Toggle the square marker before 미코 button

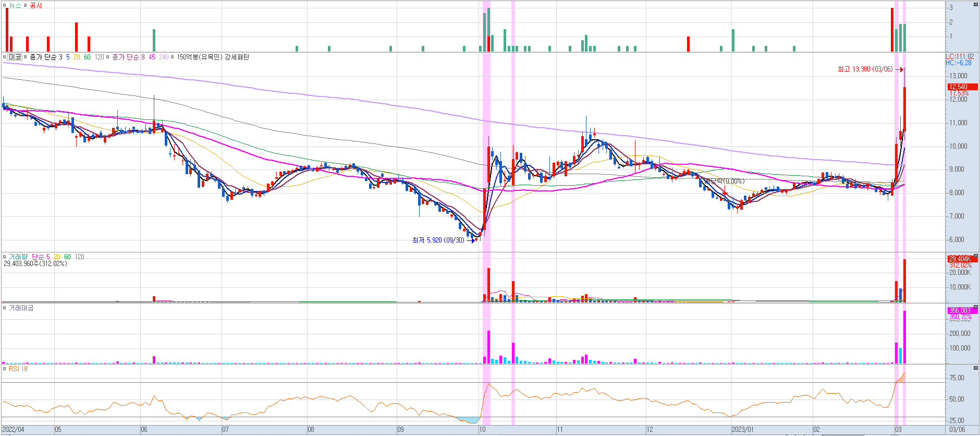(x=5, y=57)
